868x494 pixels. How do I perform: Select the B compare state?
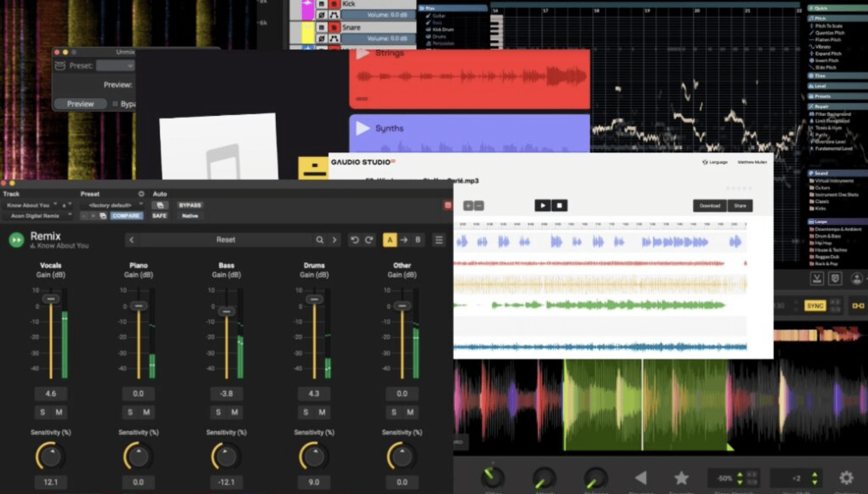418,240
